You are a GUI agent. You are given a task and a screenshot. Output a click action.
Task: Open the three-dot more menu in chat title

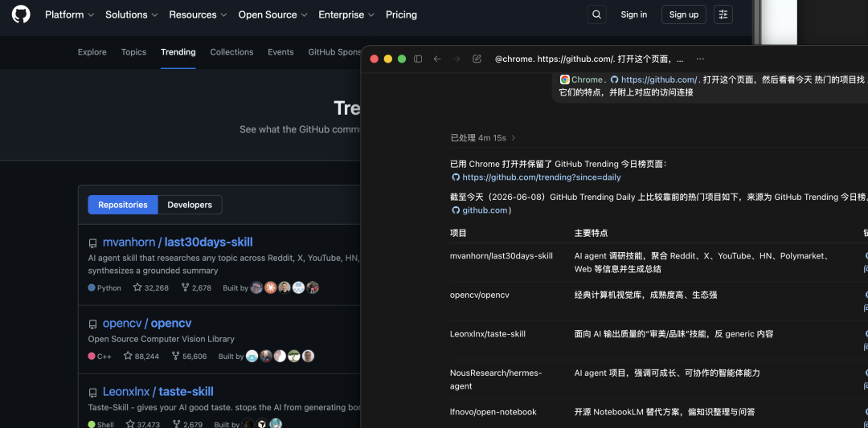pos(700,59)
